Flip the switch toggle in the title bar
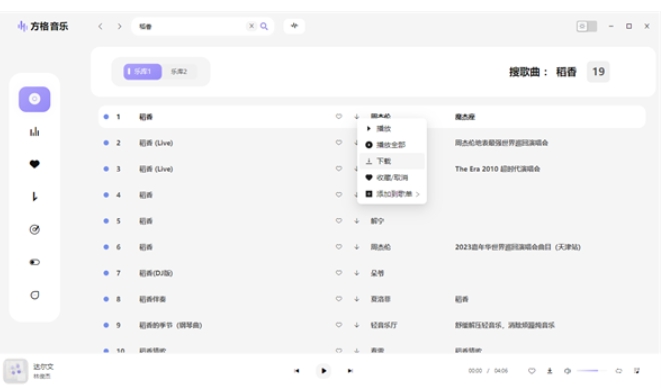 pos(586,26)
